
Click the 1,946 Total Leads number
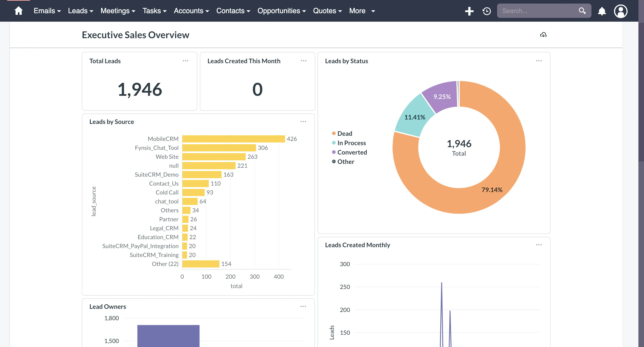(140, 89)
